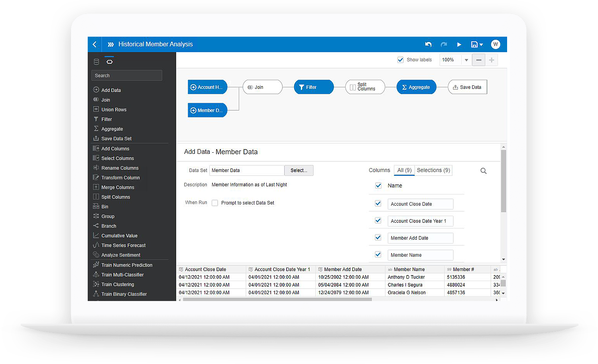Click the redo arrow icon
Viewport: 598px width, 364px height.
coord(444,44)
